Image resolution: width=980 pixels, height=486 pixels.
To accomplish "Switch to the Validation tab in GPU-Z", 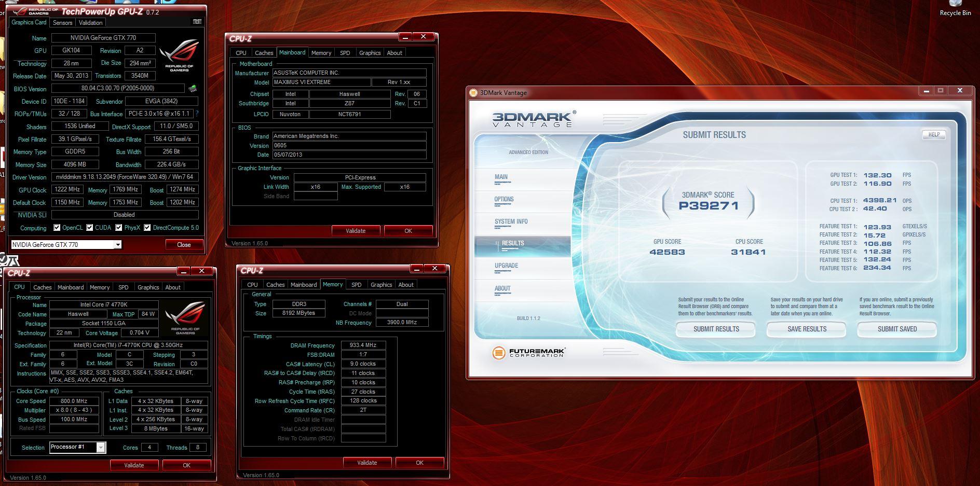I will (90, 23).
